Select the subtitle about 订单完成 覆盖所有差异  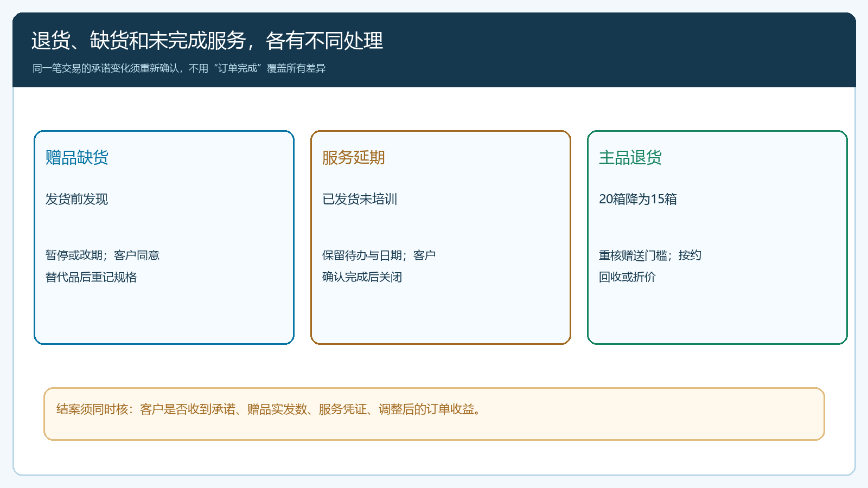tap(179, 68)
